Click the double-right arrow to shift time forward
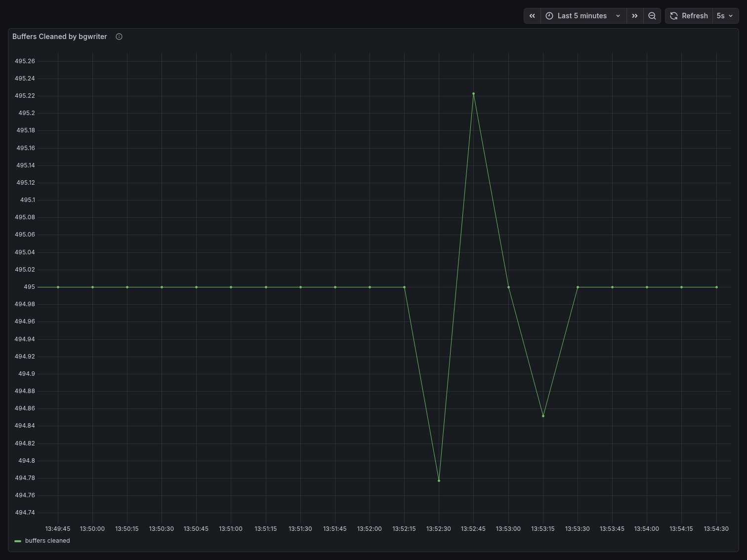747x560 pixels. pos(635,15)
